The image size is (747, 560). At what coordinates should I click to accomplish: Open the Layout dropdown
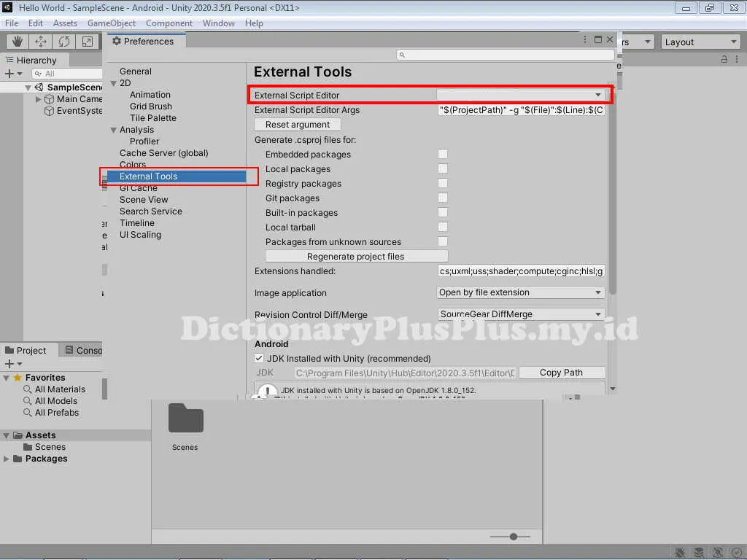coord(701,42)
